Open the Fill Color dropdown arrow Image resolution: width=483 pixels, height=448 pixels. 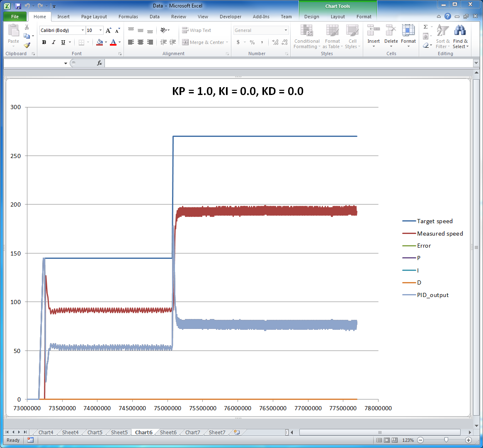tap(106, 42)
